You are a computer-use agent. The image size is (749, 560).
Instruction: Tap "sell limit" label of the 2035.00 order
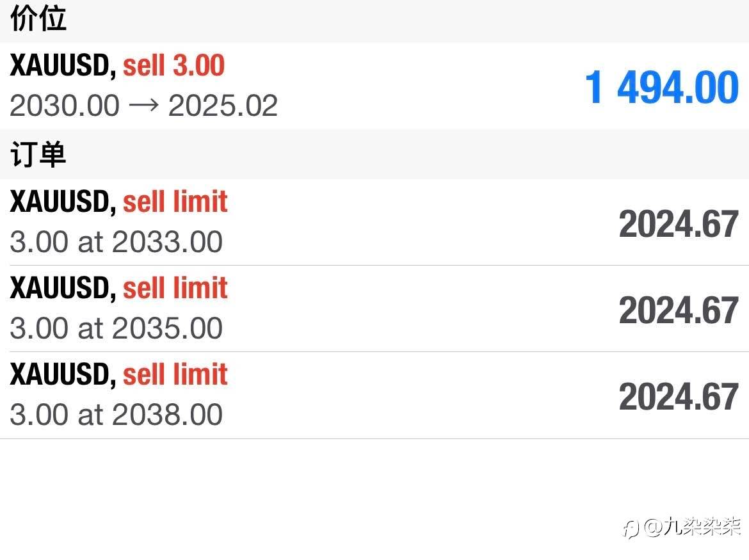[175, 288]
